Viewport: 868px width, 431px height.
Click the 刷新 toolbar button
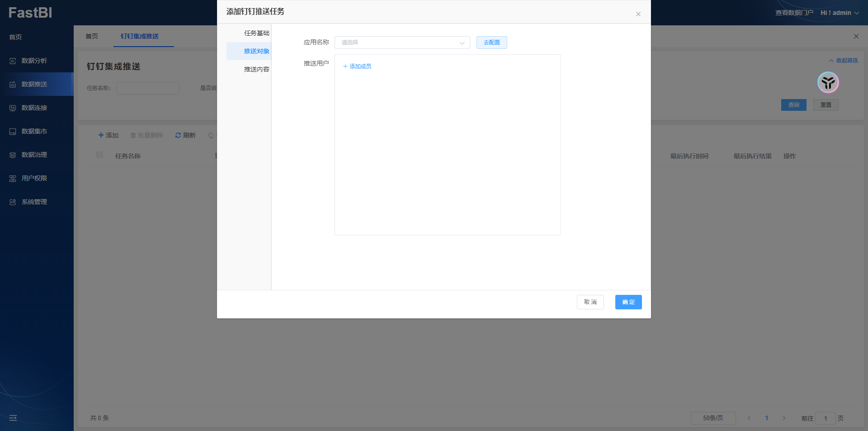point(185,135)
